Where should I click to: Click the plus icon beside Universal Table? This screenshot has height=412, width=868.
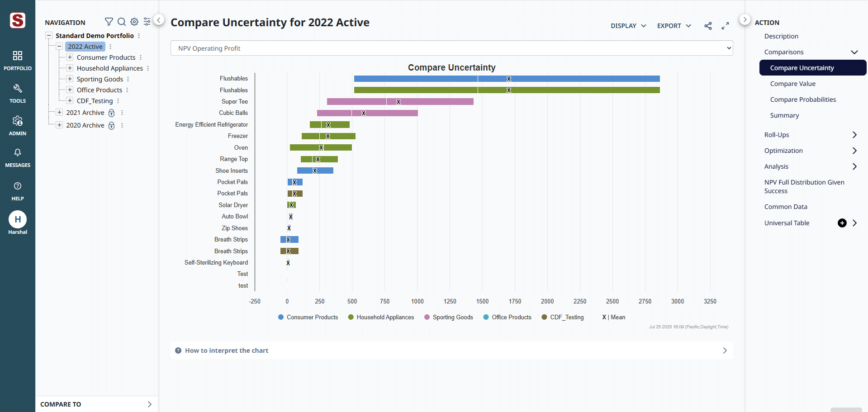tap(842, 223)
